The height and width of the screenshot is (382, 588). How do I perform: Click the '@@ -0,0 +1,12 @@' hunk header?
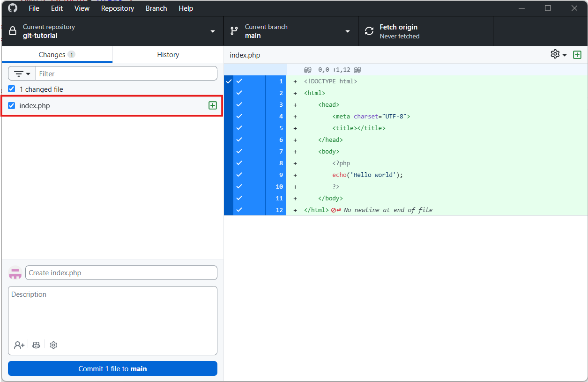333,69
